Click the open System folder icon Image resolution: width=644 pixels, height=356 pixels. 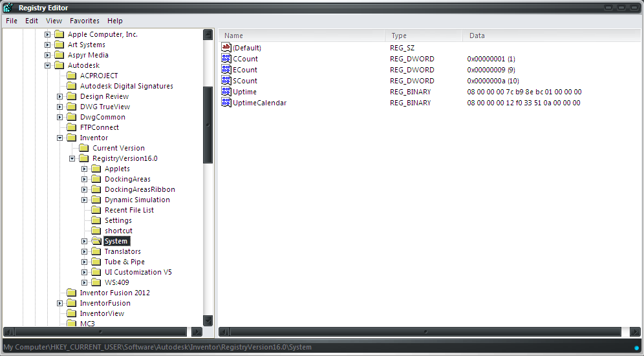pyautogui.click(x=96, y=241)
